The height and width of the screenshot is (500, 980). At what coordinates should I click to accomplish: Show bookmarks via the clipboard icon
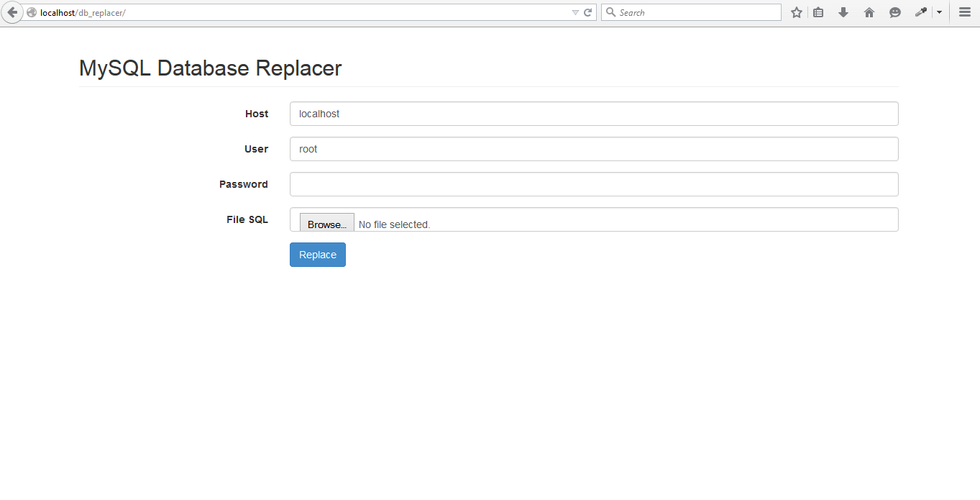pyautogui.click(x=818, y=12)
